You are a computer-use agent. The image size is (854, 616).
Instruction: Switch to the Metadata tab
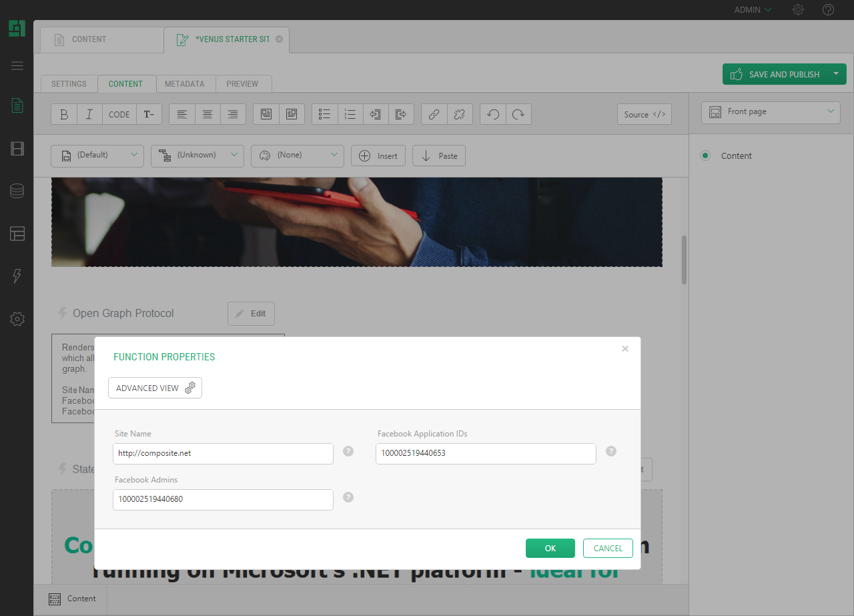click(185, 84)
